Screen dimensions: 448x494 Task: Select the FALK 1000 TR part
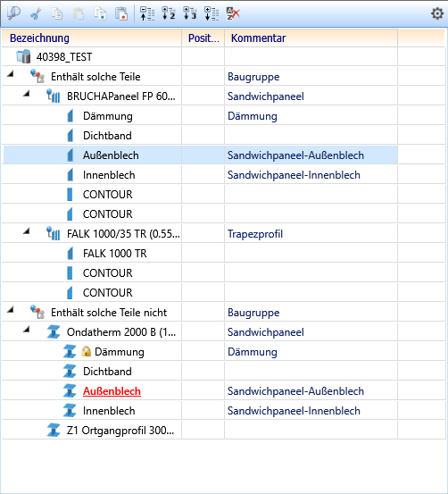pos(114,254)
